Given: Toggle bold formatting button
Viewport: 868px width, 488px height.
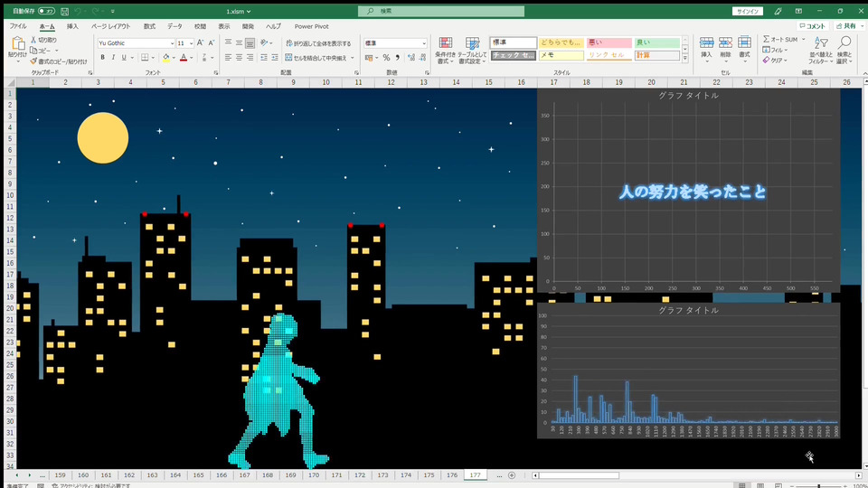Looking at the screenshot, I should point(102,58).
